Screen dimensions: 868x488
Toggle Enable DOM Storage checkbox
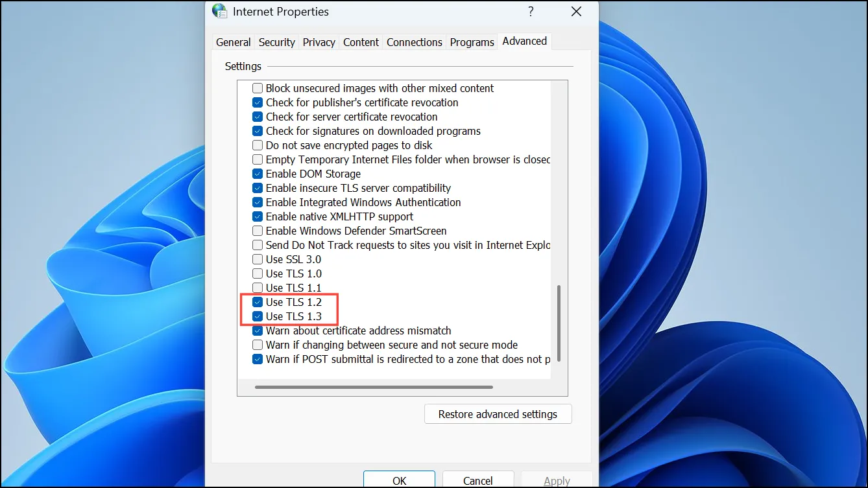258,174
